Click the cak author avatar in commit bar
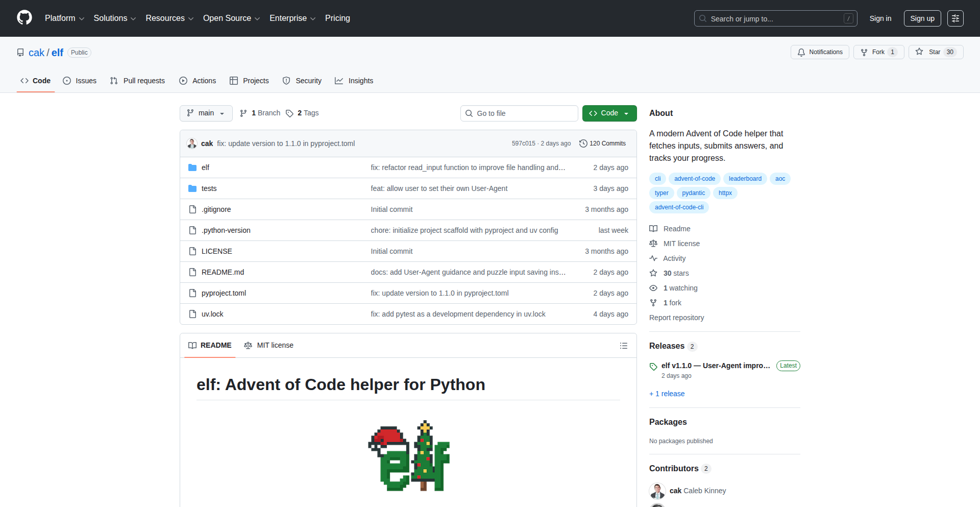 [x=192, y=143]
